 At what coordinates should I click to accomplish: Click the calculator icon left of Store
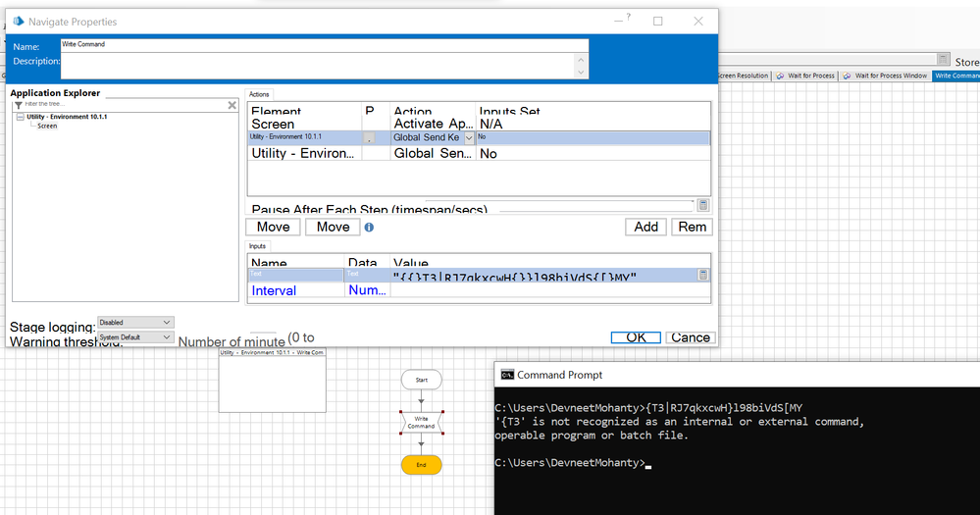tap(943, 59)
